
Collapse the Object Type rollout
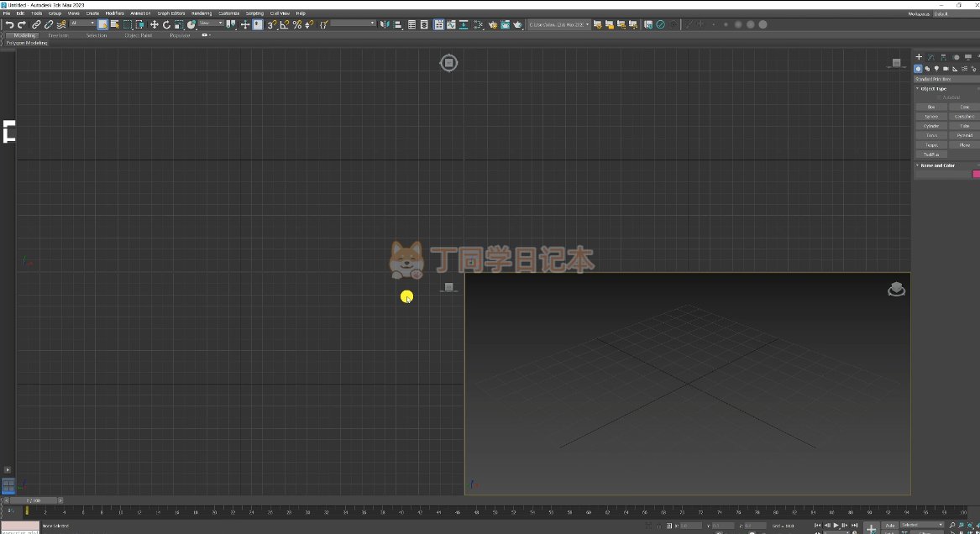click(933, 88)
